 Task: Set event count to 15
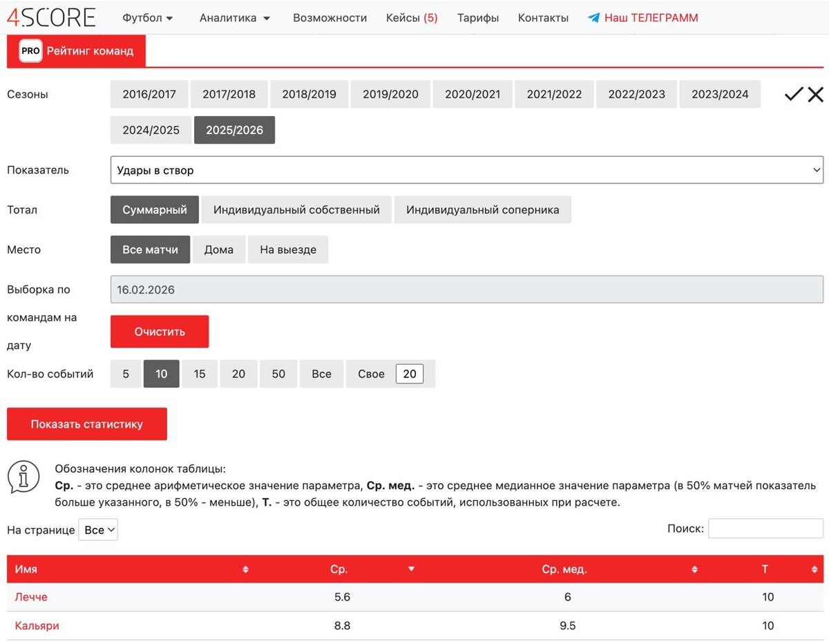200,374
